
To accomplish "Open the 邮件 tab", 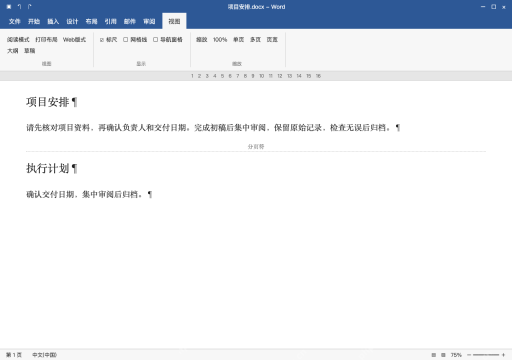I will 130,21.
